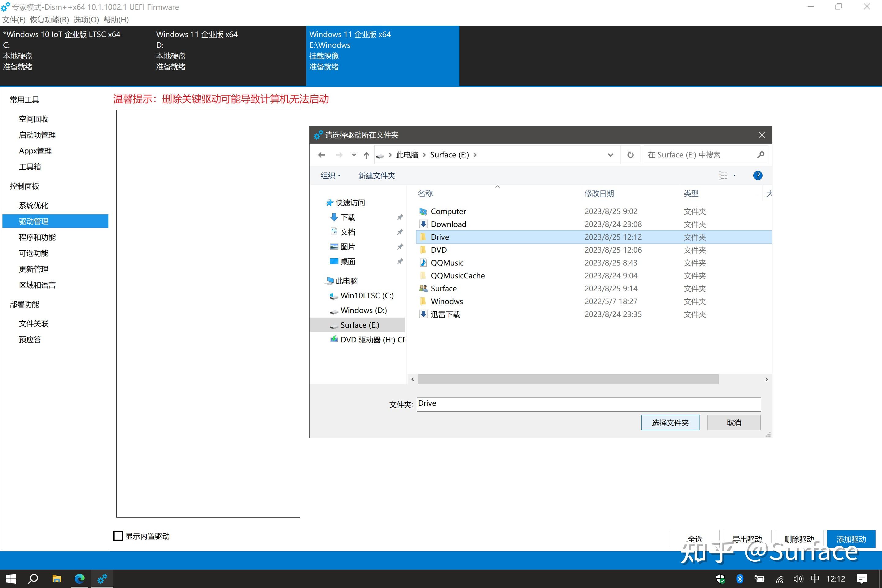Open the view options dropdown arrow
This screenshot has width=882, height=588.
(x=734, y=175)
